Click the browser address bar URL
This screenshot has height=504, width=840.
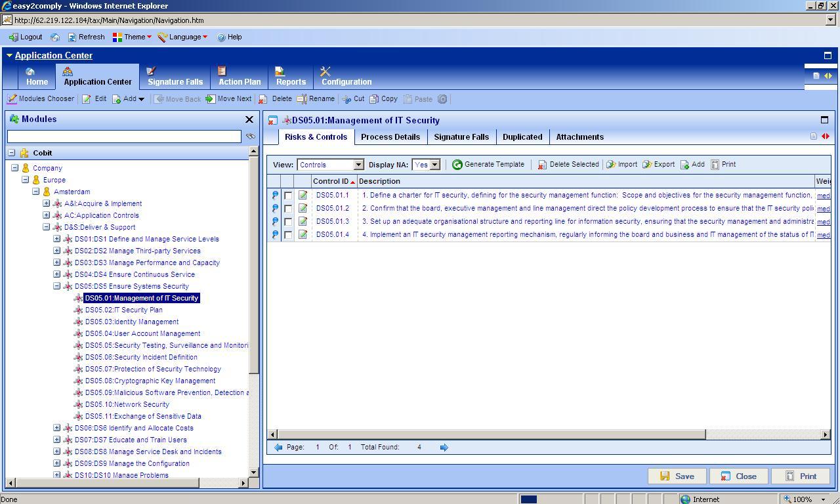tap(109, 20)
